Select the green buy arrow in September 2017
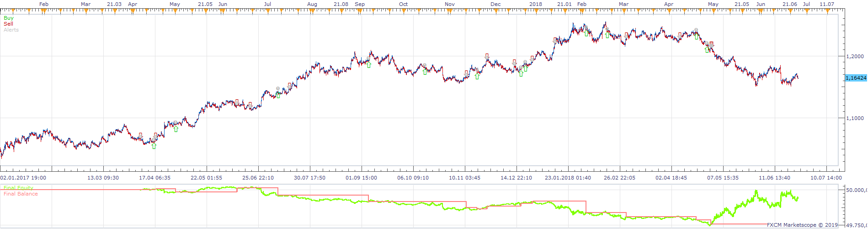Viewport: 868px width, 229px height. [x=369, y=65]
